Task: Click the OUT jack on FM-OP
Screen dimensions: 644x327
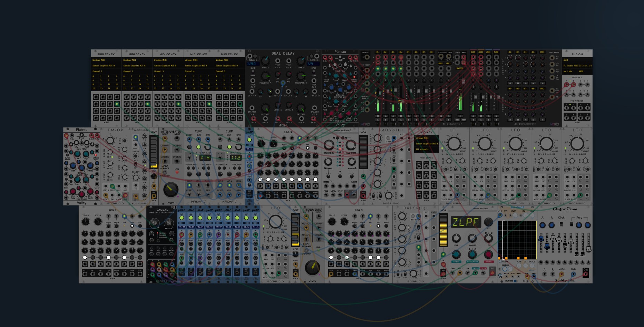Action: pyautogui.click(x=125, y=195)
